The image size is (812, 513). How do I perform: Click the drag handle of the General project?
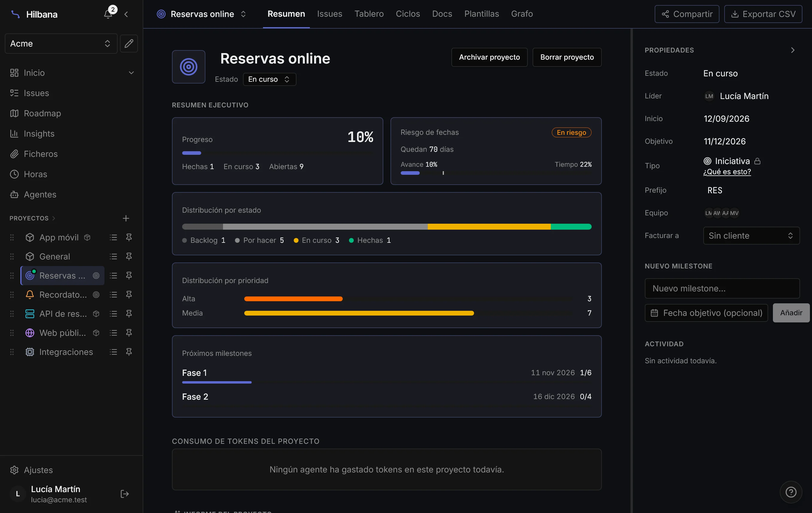(12, 256)
